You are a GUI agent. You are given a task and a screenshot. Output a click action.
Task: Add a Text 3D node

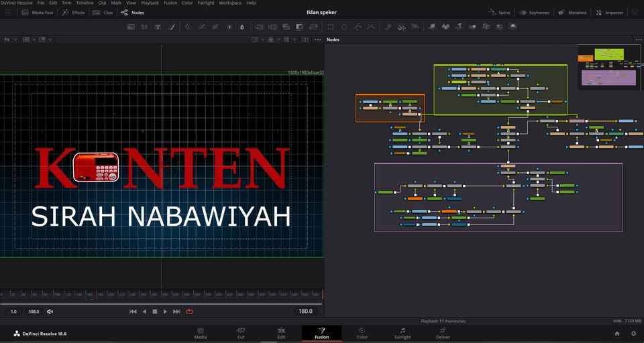pyautogui.click(x=459, y=27)
